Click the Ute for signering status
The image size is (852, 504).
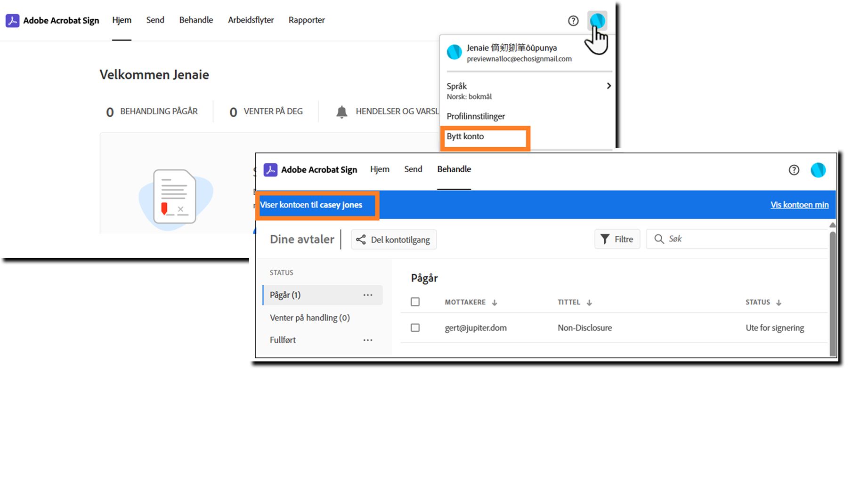[x=775, y=328]
